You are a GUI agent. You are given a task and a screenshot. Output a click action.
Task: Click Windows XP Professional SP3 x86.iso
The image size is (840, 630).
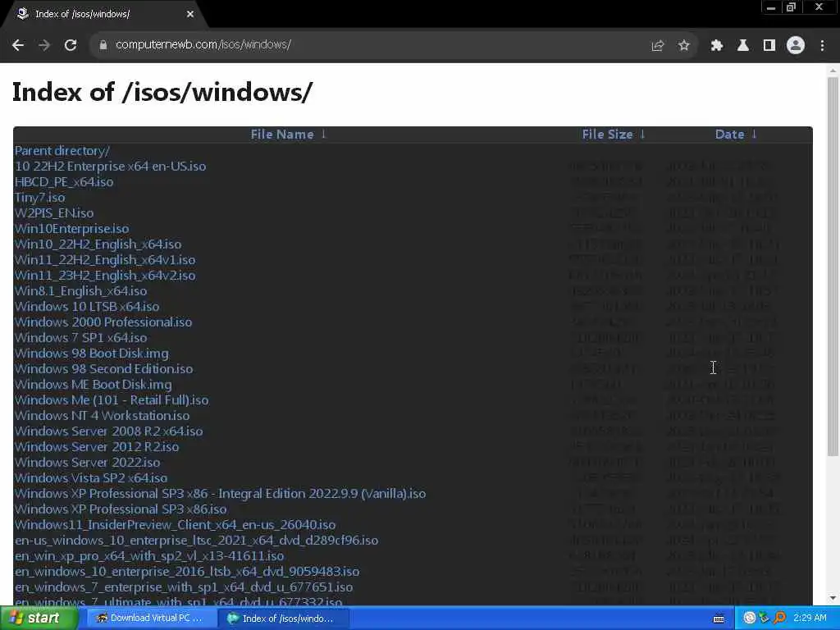[121, 509]
